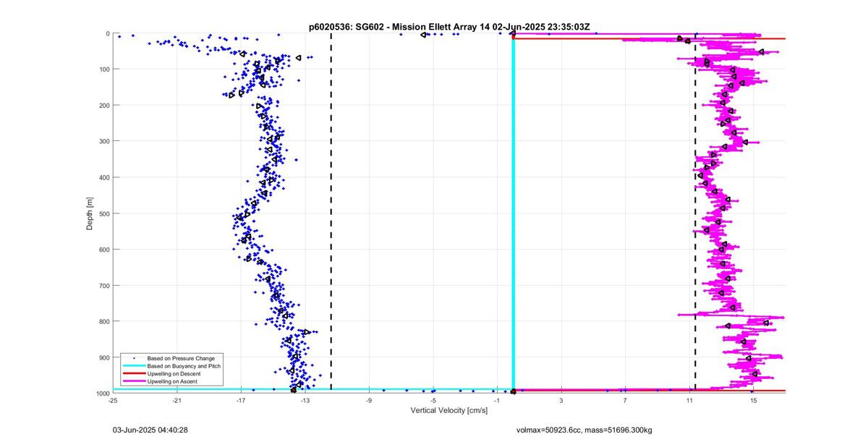The width and height of the screenshot is (868, 442).
Task: Click the vertical cyan buoyancy line in the plot
Action: click(513, 213)
